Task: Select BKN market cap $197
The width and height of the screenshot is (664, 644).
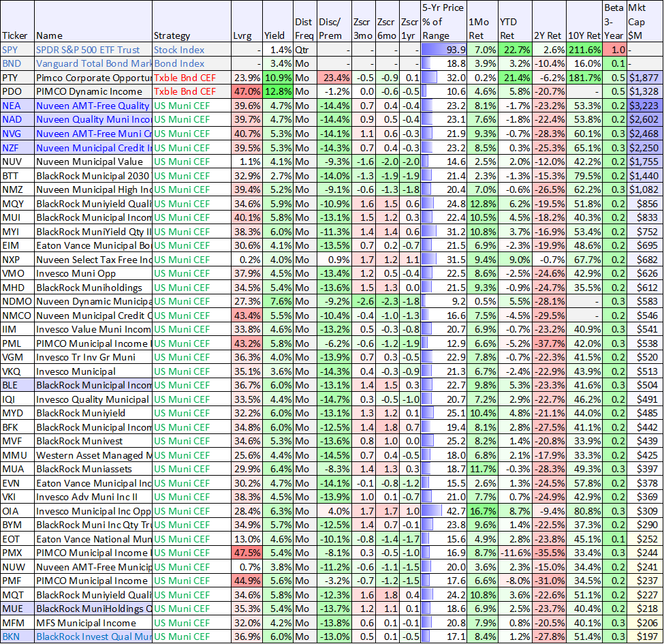Action: (x=644, y=637)
